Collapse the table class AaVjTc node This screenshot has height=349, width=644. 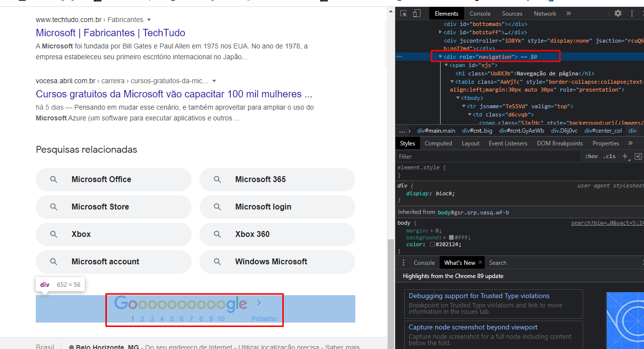[452, 82]
